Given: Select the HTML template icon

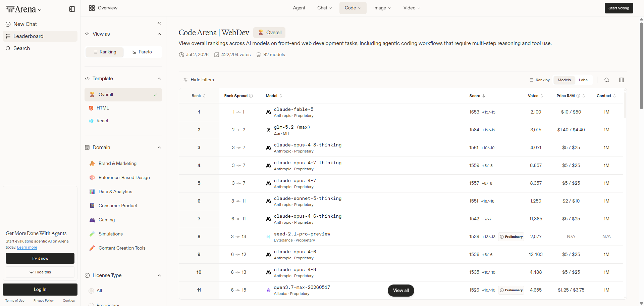Looking at the screenshot, I should (x=91, y=108).
